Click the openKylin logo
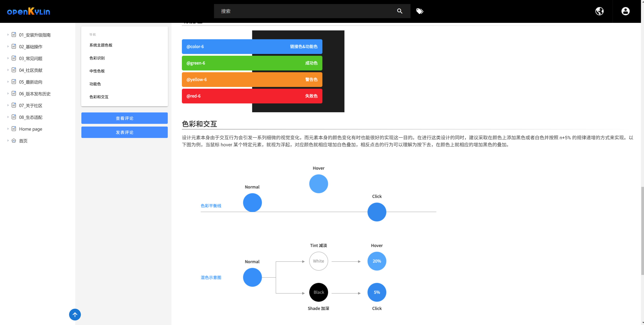 [x=29, y=11]
